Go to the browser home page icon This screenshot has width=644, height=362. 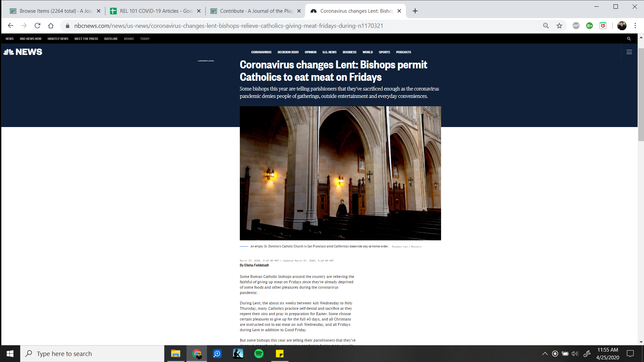pos(51,26)
